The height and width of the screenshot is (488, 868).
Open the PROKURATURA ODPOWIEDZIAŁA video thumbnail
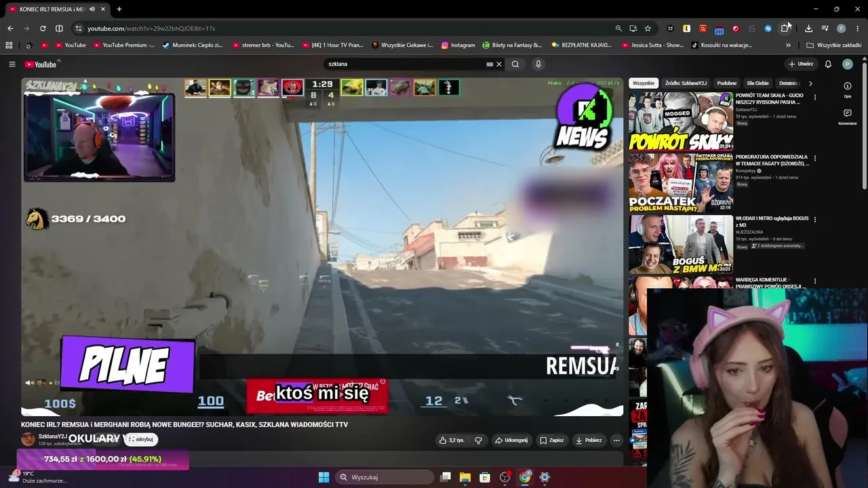[x=681, y=182]
